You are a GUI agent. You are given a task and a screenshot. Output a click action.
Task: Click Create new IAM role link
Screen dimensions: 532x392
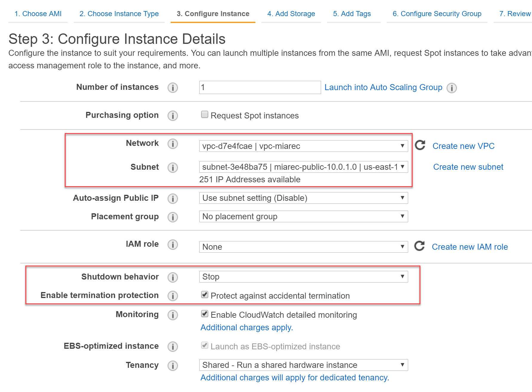[470, 247]
